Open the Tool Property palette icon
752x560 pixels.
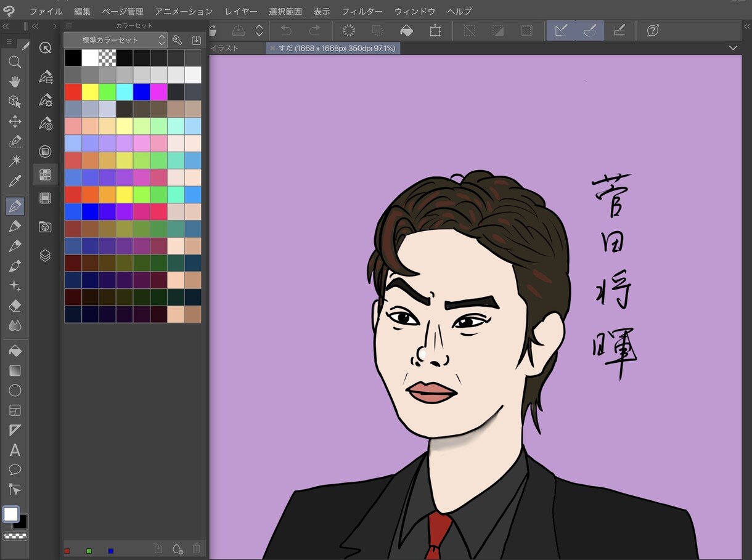point(45,100)
